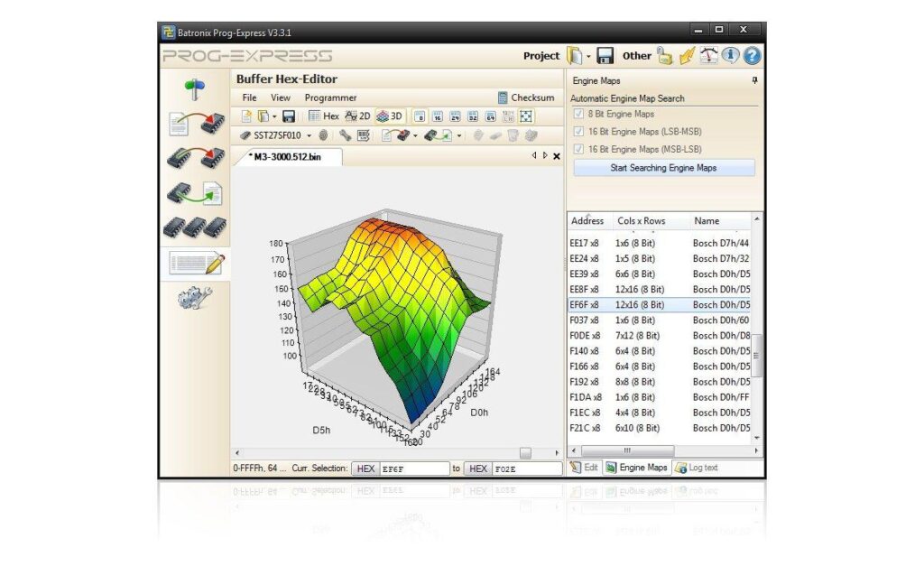Toggle the byte order L/H icon
924x566 pixels.
[508, 116]
